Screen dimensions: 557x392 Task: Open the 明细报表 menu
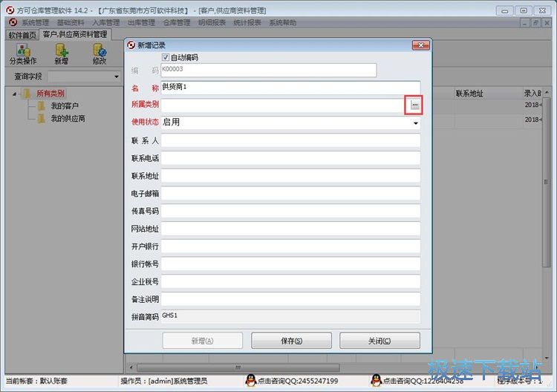pyautogui.click(x=212, y=23)
